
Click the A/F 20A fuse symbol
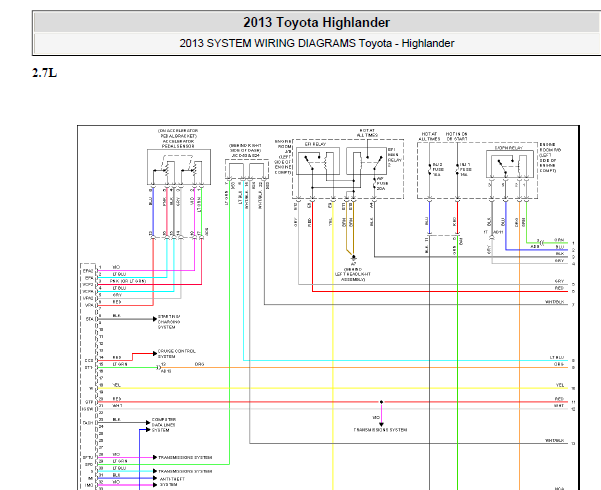374,184
